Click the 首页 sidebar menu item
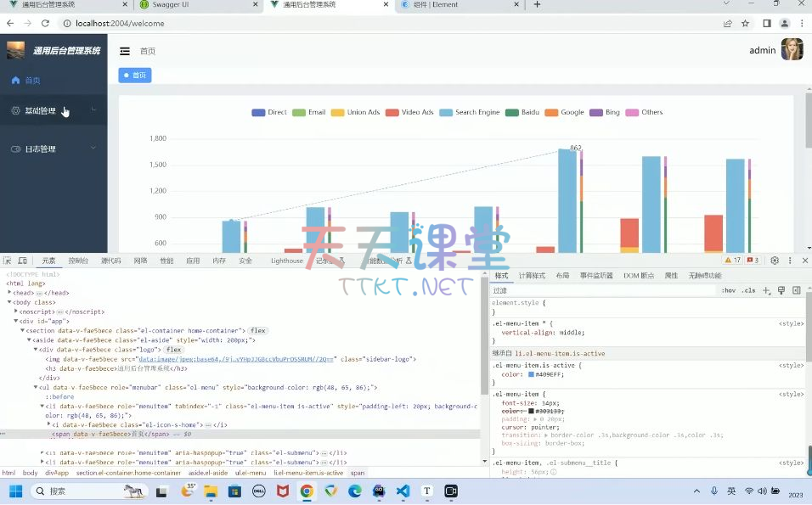Image resolution: width=812 pixels, height=505 pixels. point(32,80)
